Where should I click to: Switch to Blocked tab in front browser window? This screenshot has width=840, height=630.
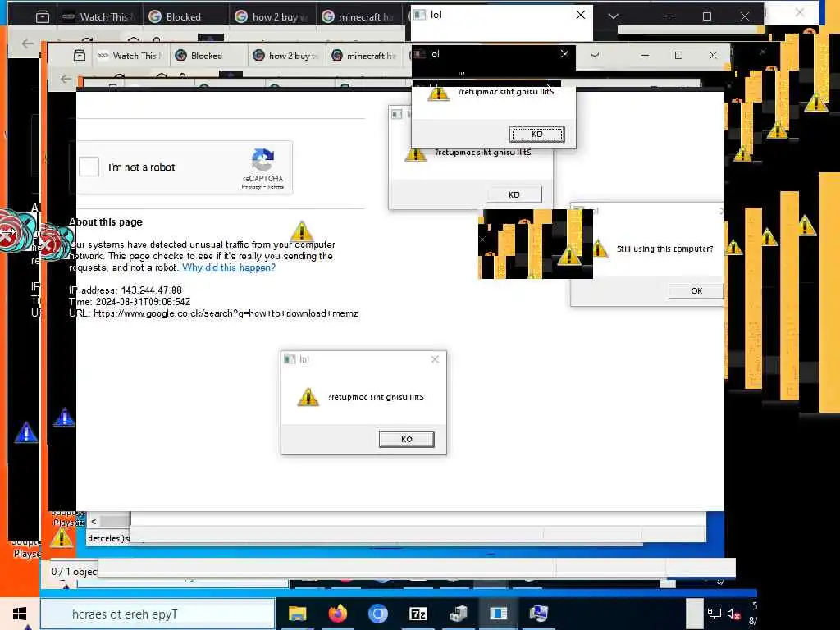pos(206,56)
